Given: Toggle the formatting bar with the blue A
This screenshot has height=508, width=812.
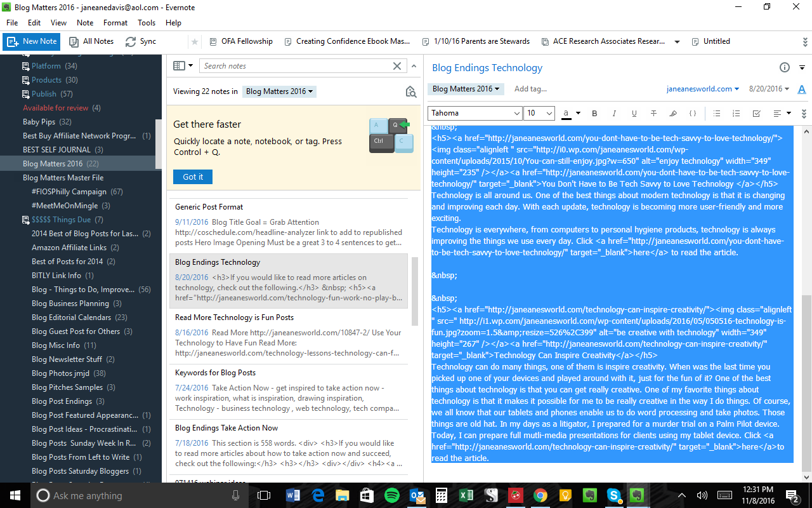Looking at the screenshot, I should click(802, 90).
